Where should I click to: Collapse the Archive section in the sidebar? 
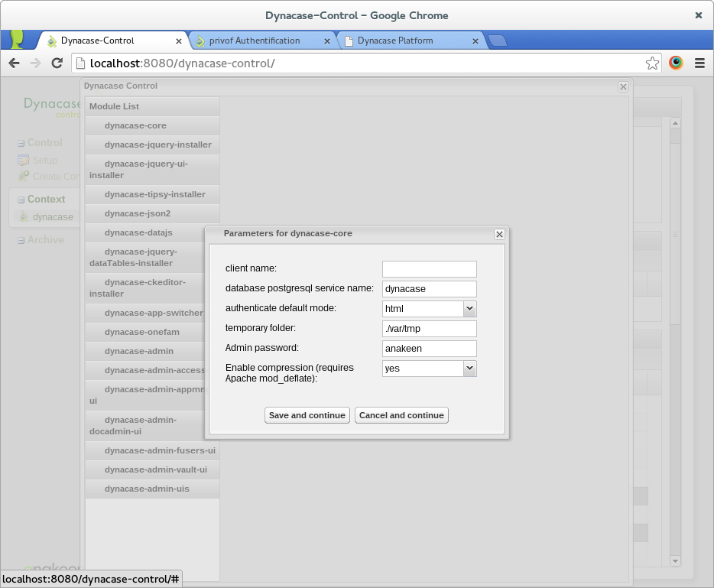point(21,241)
